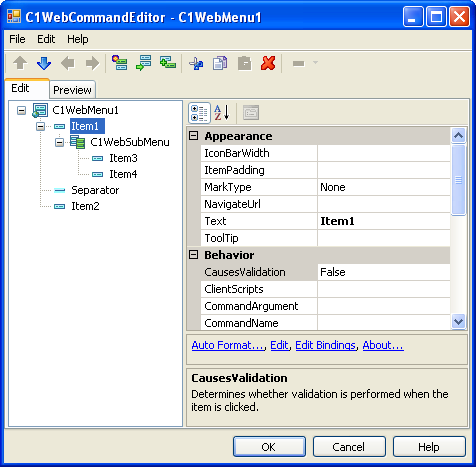The height and width of the screenshot is (468, 476).
Task: Switch to the Preview tab
Action: (72, 90)
